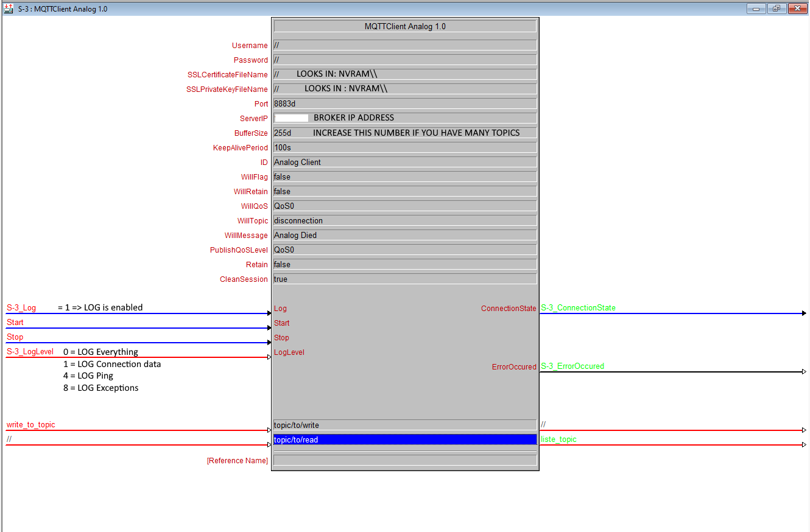
Task: Click the '0 = LOG Everything' comment
Action: coord(100,352)
